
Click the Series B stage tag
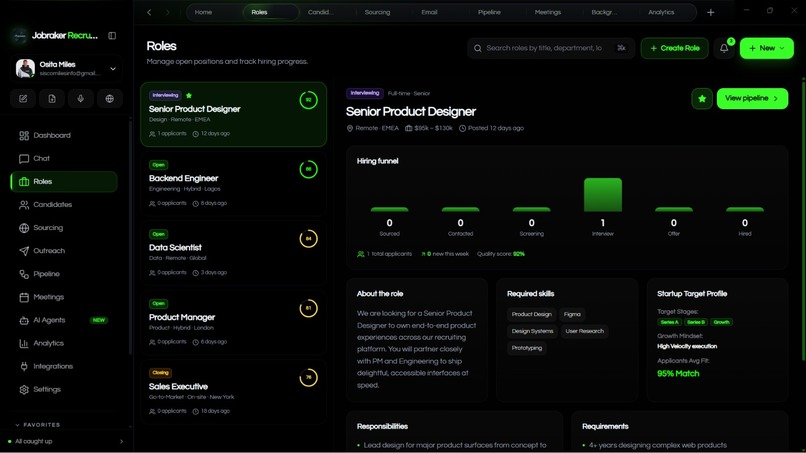tap(696, 322)
